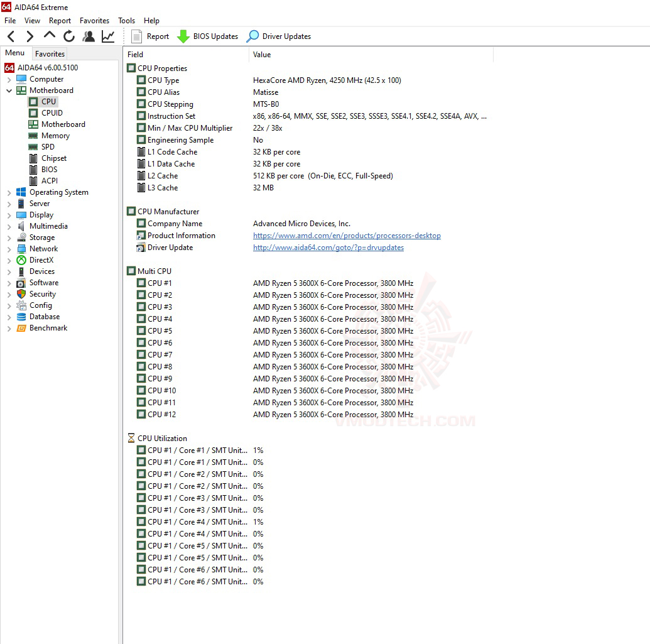This screenshot has width=650, height=644.
Task: Refresh the page with the circular arrow icon
Action: [x=69, y=36]
